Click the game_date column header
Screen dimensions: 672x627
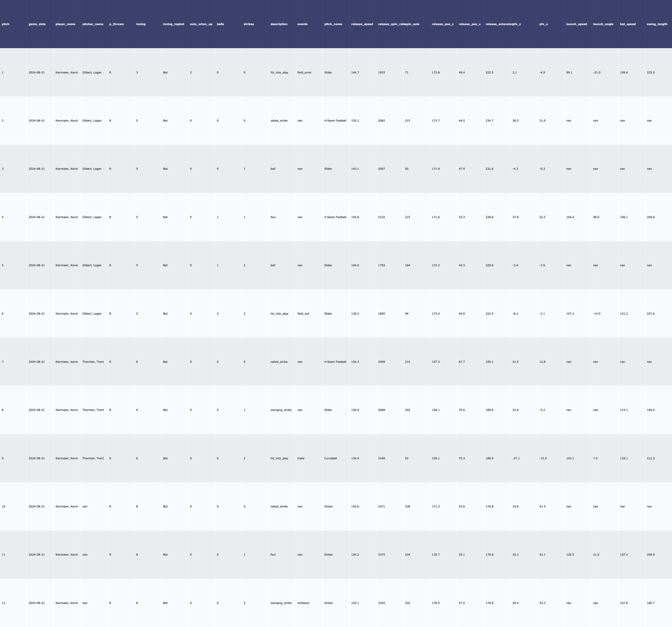37,24
